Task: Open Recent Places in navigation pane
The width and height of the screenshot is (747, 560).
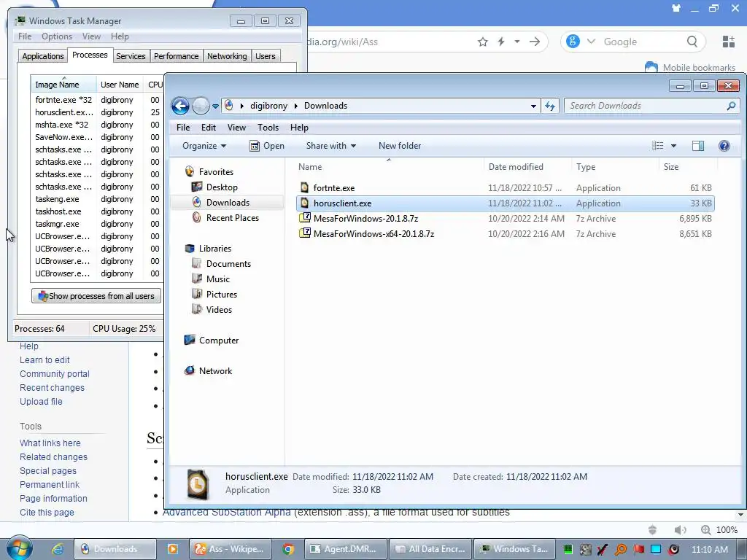Action: 232,217
